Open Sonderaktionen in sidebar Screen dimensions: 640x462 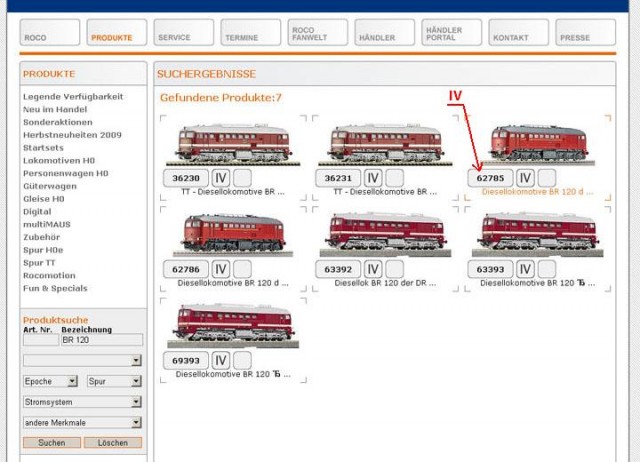tap(58, 122)
